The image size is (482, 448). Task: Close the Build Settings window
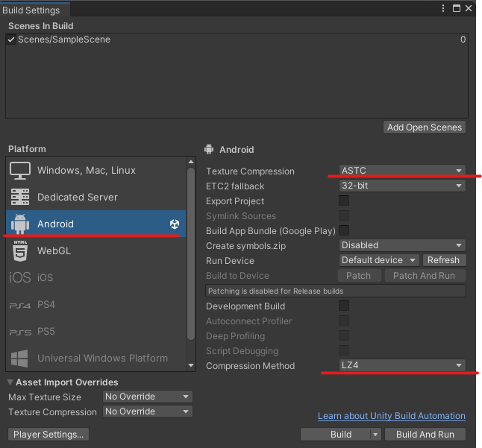click(469, 8)
